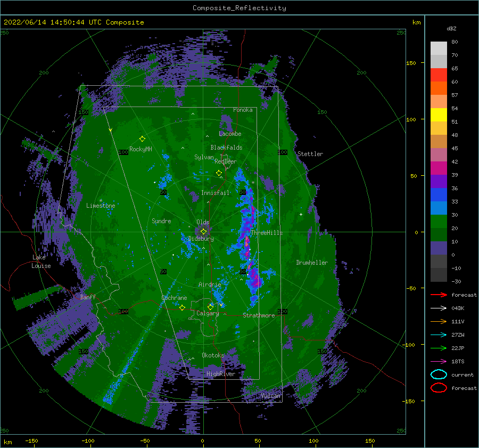The image size is (479, 448).
Task: Click the yellow diamond marker below RedDeer
Action: (x=219, y=173)
